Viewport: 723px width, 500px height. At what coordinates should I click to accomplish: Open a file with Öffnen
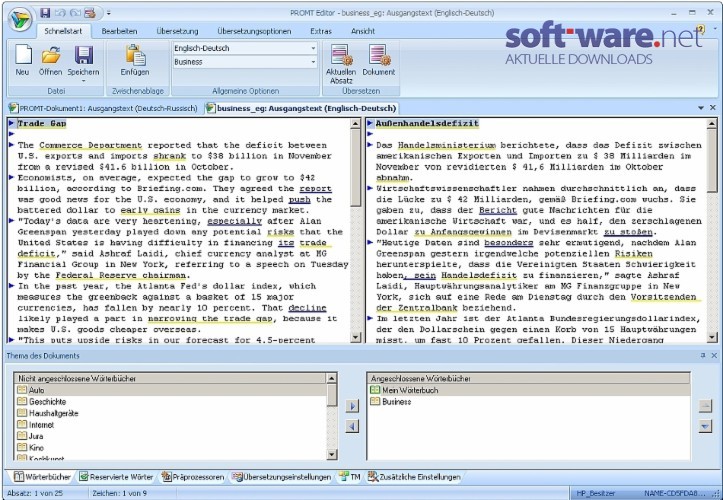[x=50, y=60]
